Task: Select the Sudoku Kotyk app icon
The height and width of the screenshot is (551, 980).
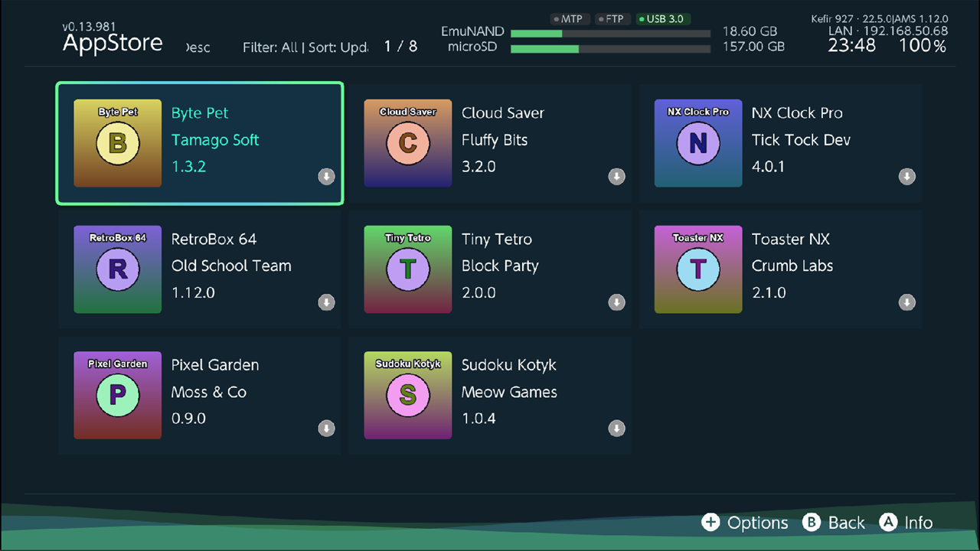Action: [x=407, y=396]
